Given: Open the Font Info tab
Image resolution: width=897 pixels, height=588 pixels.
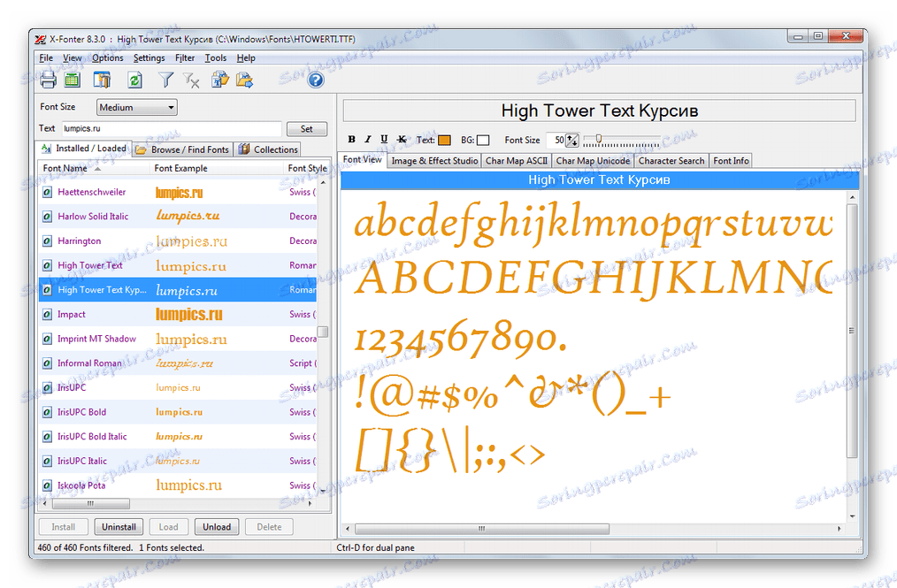Looking at the screenshot, I should pyautogui.click(x=731, y=161).
